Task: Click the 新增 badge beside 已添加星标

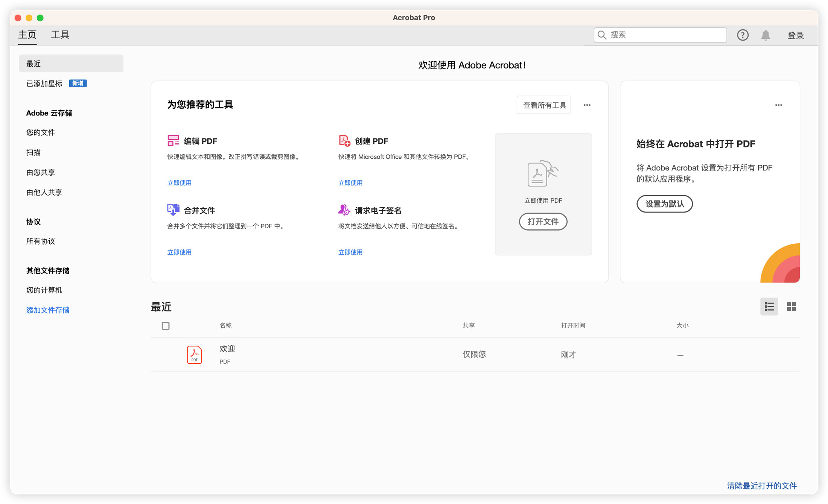Action: coord(78,83)
